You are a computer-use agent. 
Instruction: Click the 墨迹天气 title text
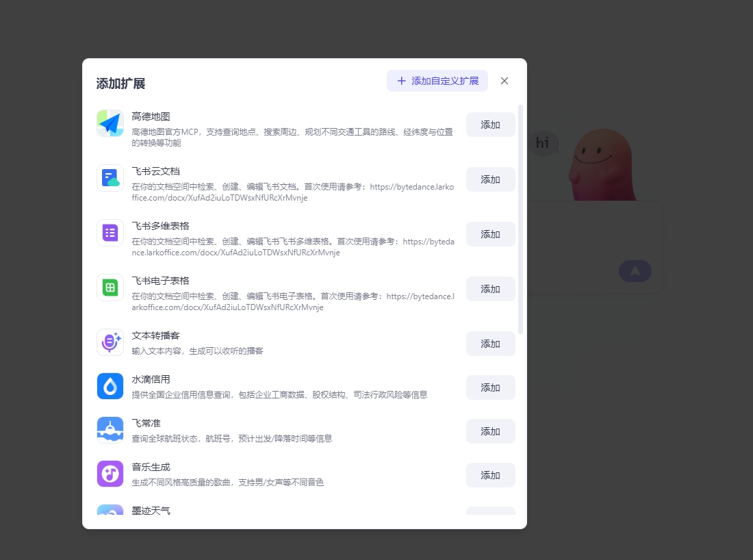click(x=151, y=510)
